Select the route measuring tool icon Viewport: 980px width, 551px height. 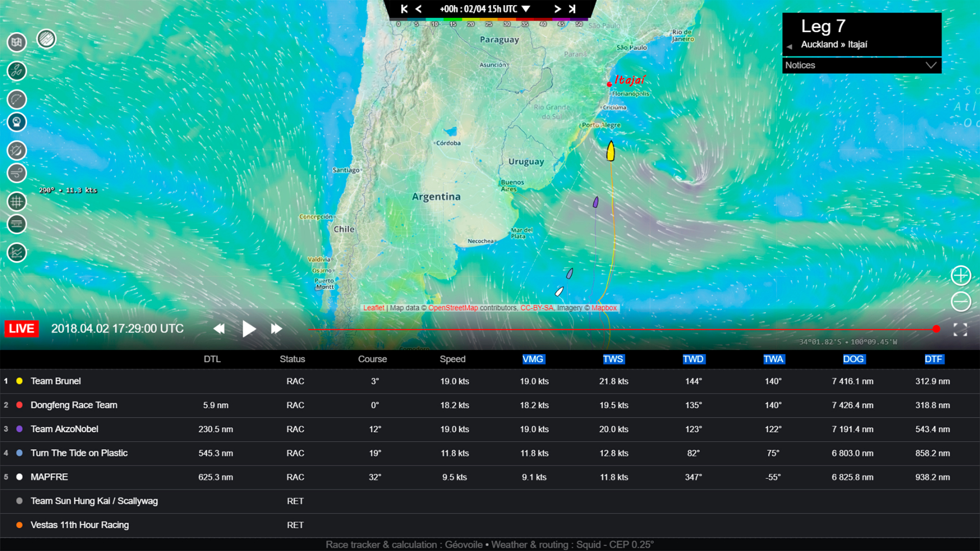coord(16,99)
